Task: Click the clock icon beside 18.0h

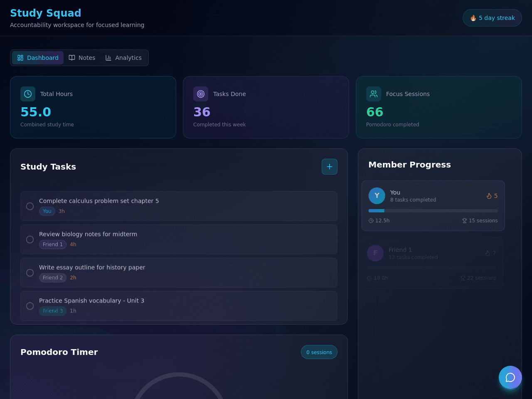Action: [x=369, y=278]
